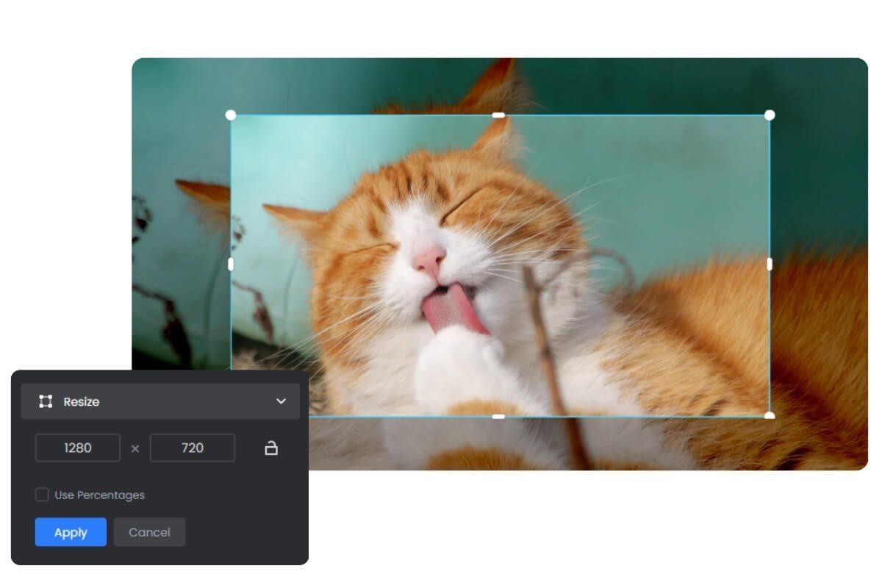Select the top-center crop handle
Screen dimensions: 882x588
pos(499,115)
